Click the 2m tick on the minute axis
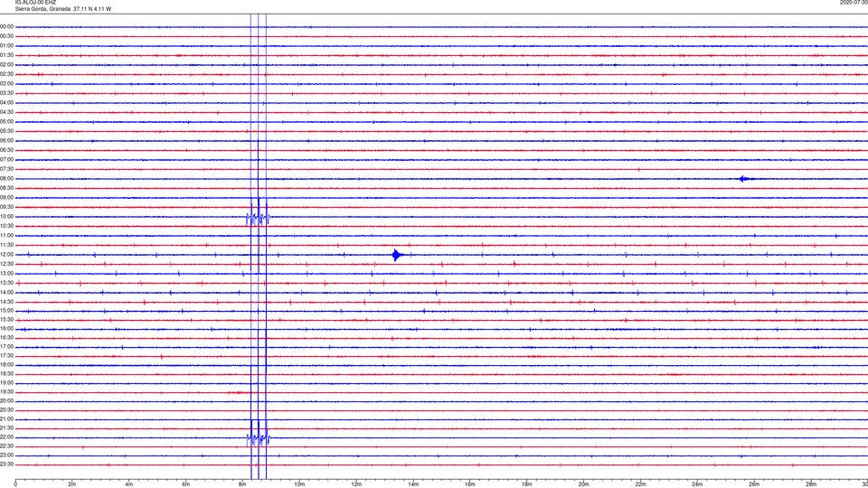 pyautogui.click(x=72, y=484)
